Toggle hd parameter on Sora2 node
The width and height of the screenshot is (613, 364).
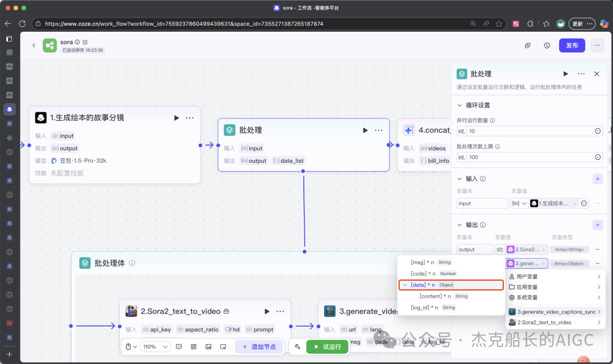tap(228, 329)
